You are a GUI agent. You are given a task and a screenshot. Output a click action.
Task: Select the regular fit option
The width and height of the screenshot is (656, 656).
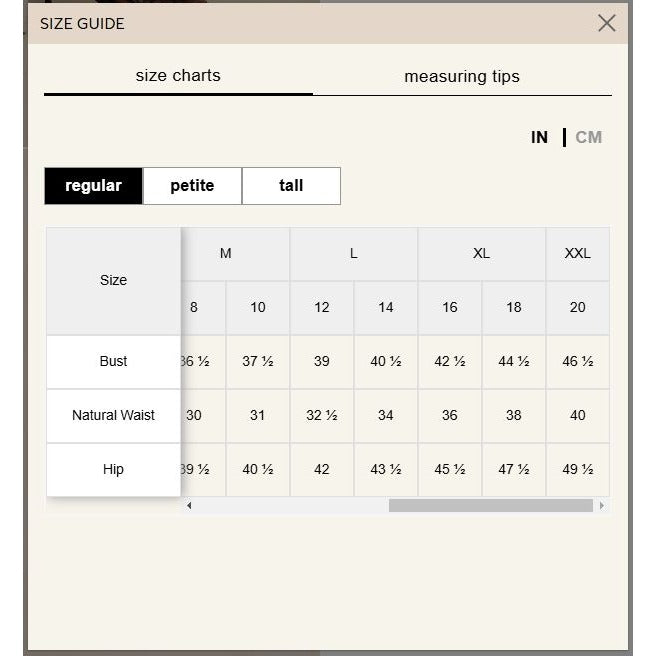pos(94,186)
